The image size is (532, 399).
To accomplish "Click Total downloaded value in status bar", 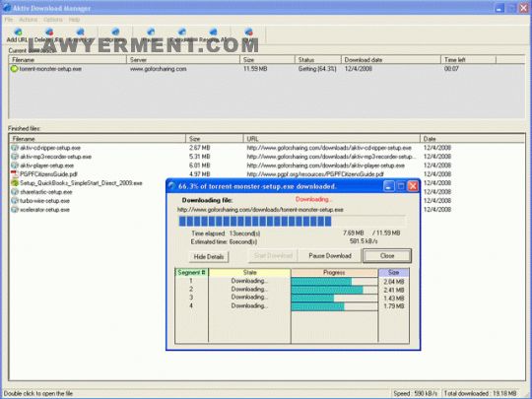I will point(480,393).
